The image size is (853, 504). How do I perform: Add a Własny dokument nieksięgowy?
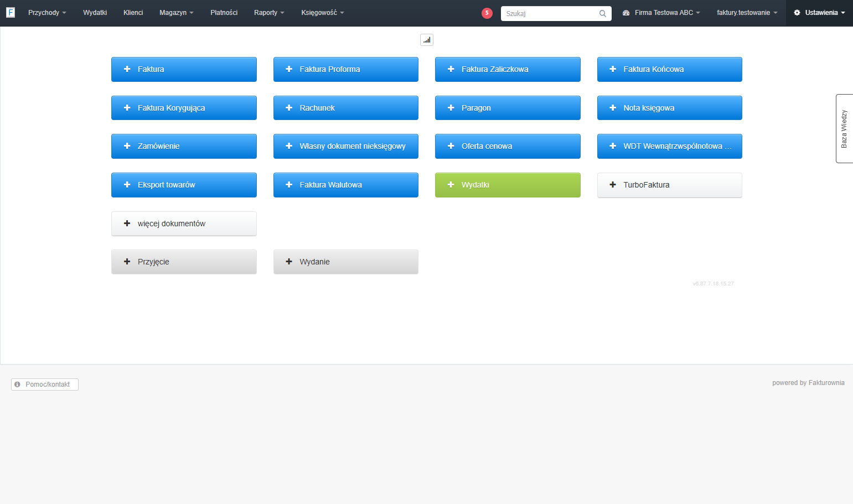(346, 146)
